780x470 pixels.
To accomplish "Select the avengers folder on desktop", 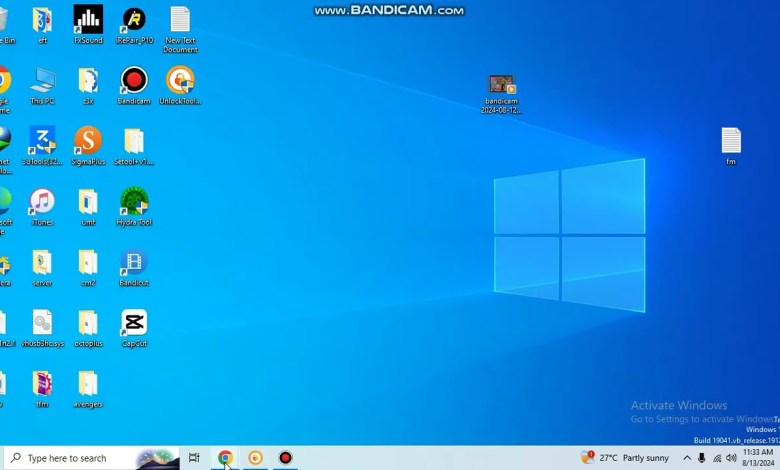I will point(88,384).
